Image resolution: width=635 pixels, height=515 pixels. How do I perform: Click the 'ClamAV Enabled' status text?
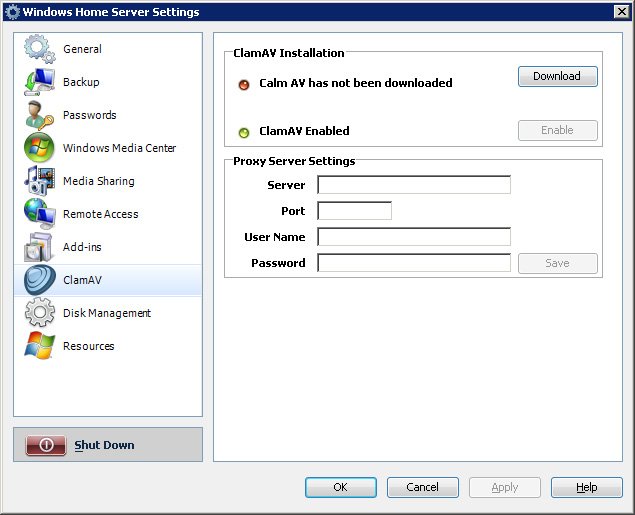[x=304, y=131]
